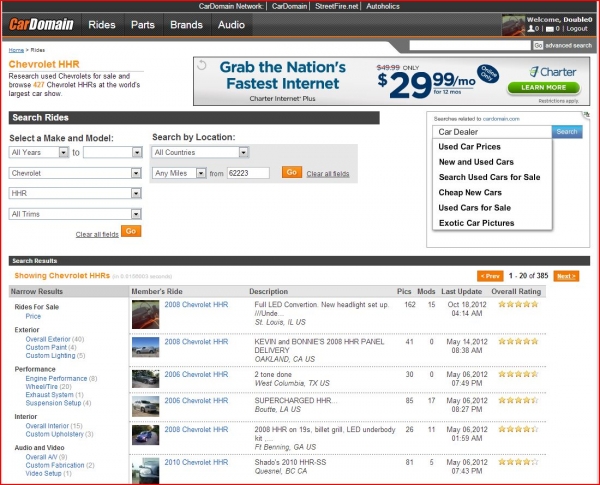This screenshot has height=485, width=600.
Task: Open the Rides navigation tab
Action: (x=102, y=24)
